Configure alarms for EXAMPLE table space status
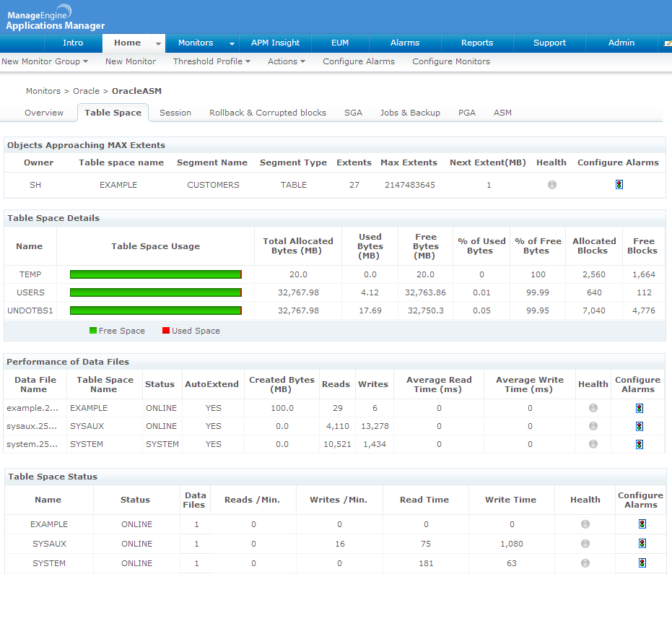The width and height of the screenshot is (672, 621). tap(641, 524)
